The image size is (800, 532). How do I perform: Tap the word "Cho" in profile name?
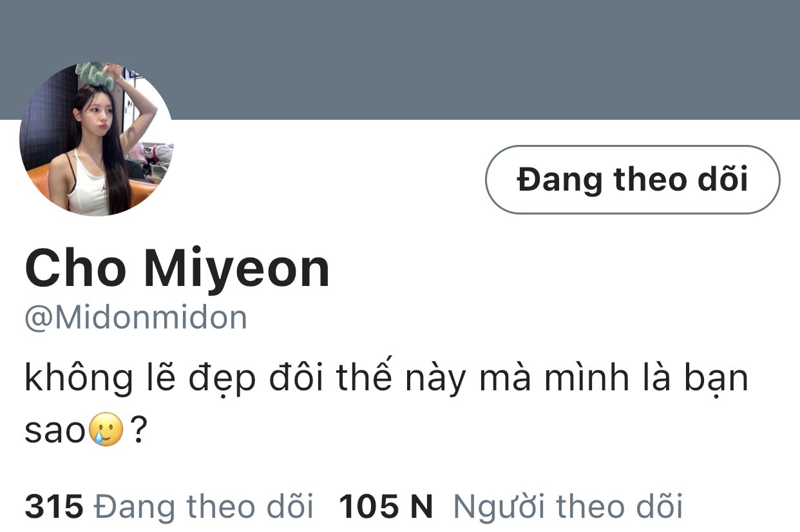[75, 268]
